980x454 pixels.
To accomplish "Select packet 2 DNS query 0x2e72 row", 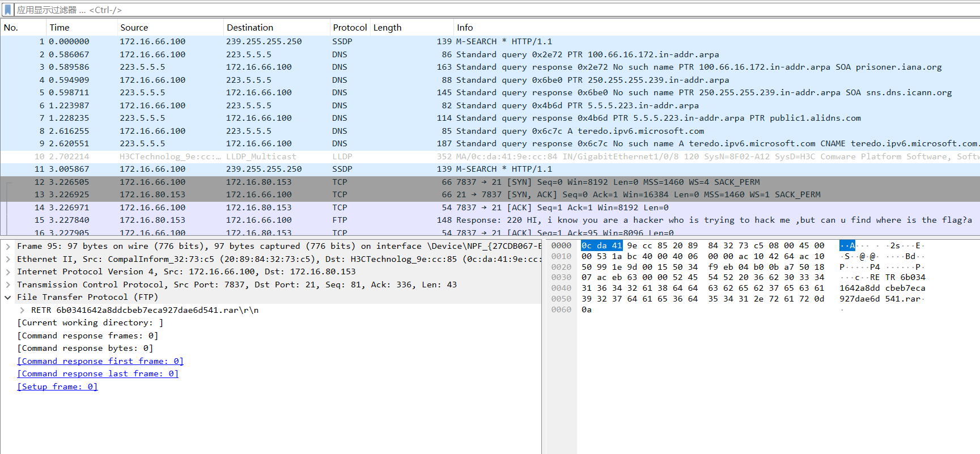I will tap(490, 54).
